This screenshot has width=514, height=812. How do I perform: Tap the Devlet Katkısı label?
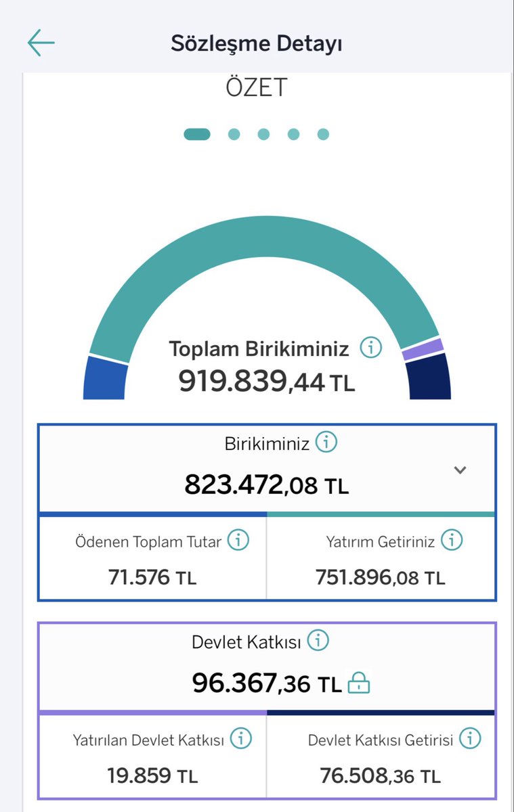pyautogui.click(x=247, y=642)
